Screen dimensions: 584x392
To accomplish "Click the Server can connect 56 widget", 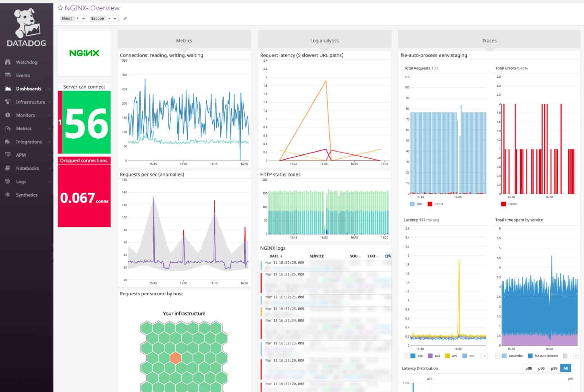I will 84,118.
